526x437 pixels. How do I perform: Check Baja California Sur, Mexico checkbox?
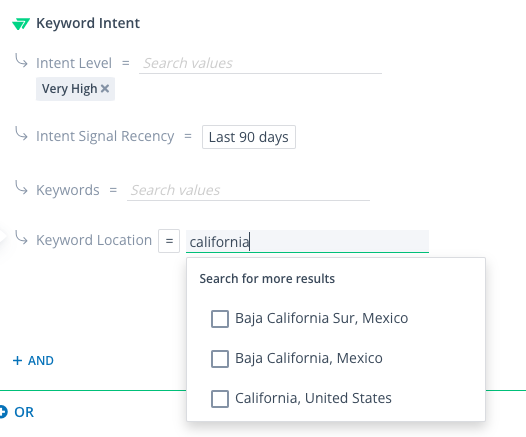(x=220, y=319)
